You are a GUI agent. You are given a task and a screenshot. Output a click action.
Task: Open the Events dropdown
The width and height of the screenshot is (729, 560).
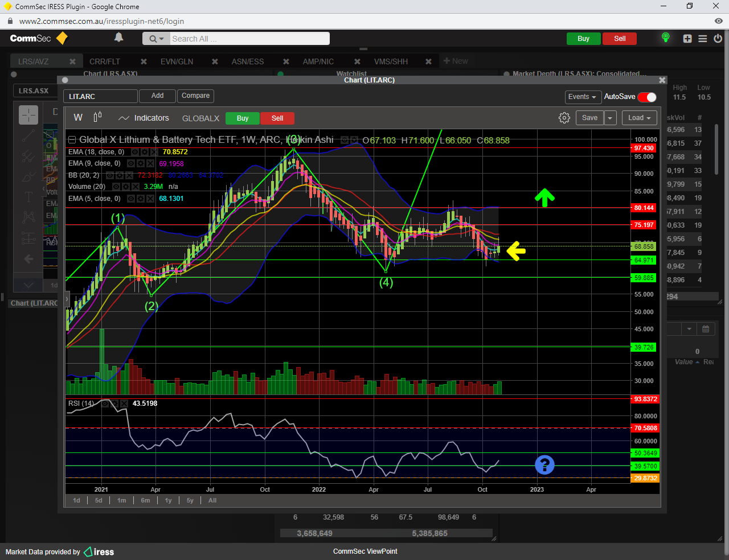pos(582,97)
